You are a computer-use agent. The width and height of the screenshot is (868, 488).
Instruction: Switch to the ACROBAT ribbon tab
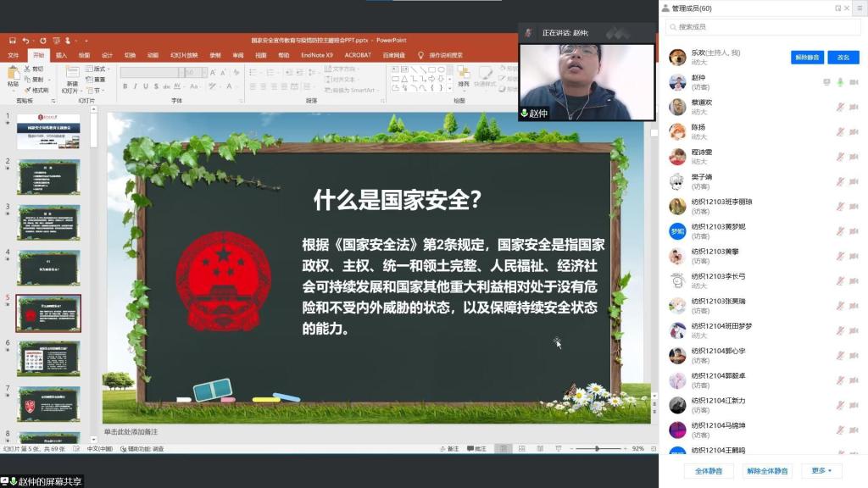(358, 55)
